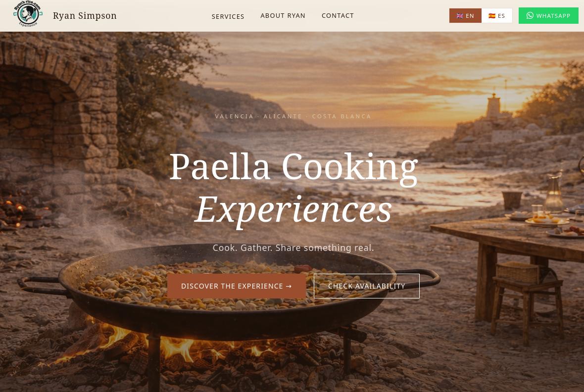
Task: Open the Services menu item
Action: pos(228,16)
